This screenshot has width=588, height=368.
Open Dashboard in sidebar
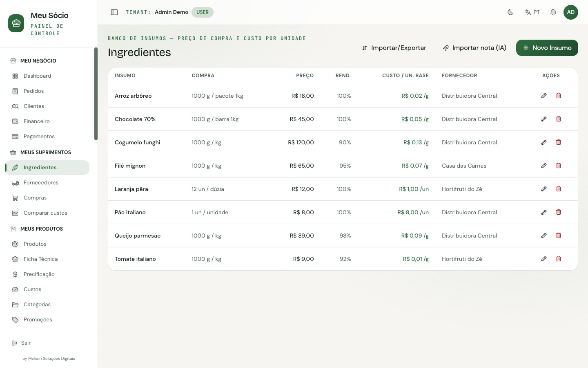(47, 76)
